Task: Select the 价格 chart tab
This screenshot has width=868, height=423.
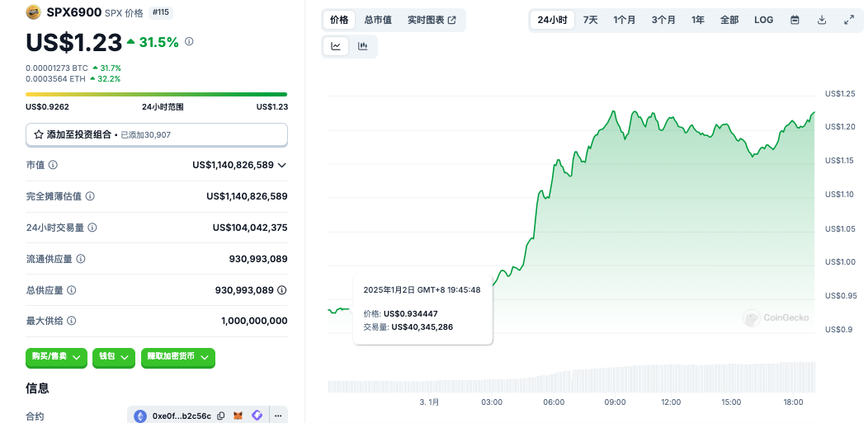Action: click(x=339, y=20)
